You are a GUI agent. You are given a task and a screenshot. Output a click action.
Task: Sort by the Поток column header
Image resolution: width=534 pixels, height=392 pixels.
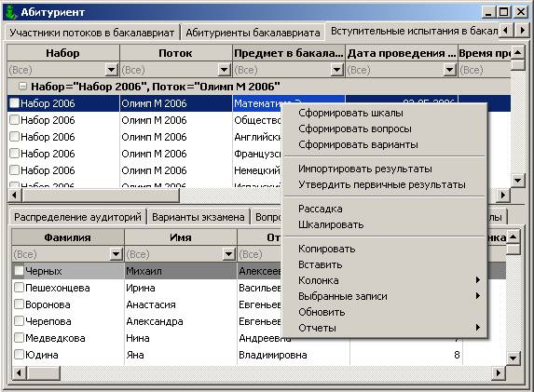point(176,53)
